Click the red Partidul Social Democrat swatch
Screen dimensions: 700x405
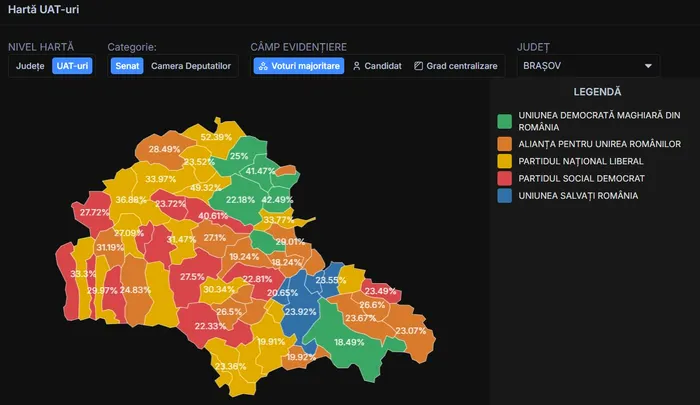tap(505, 178)
